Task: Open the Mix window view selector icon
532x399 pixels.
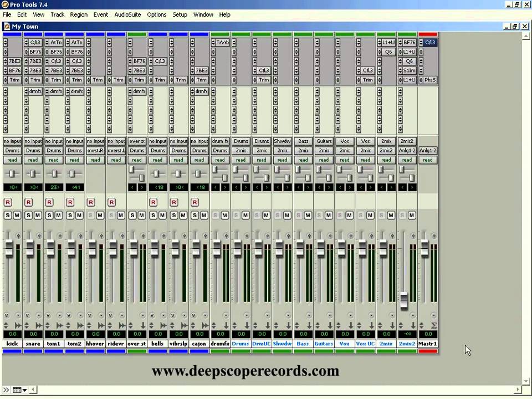Action: [x=17, y=390]
